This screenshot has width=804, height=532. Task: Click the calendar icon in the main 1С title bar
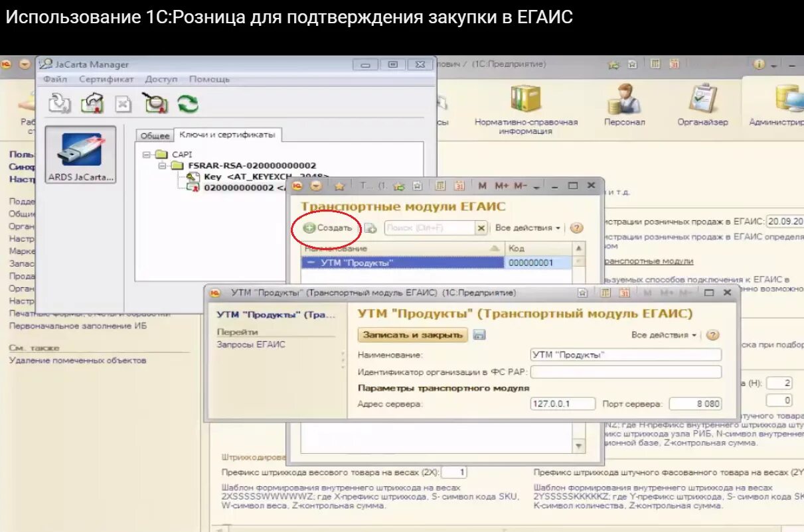coord(674,64)
